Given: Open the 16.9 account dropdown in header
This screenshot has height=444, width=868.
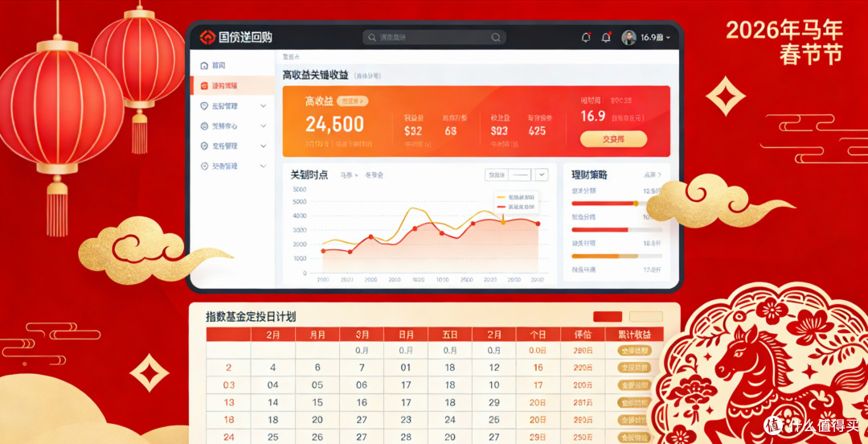Looking at the screenshot, I should (656, 37).
